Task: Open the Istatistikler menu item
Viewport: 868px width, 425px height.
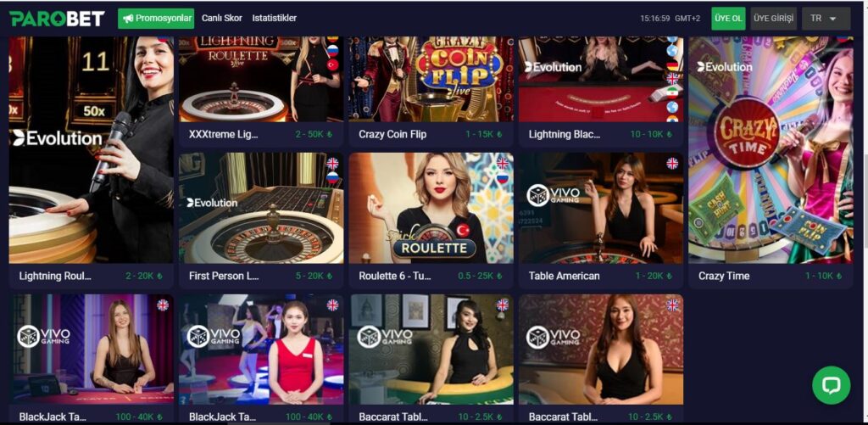Action: pos(275,19)
